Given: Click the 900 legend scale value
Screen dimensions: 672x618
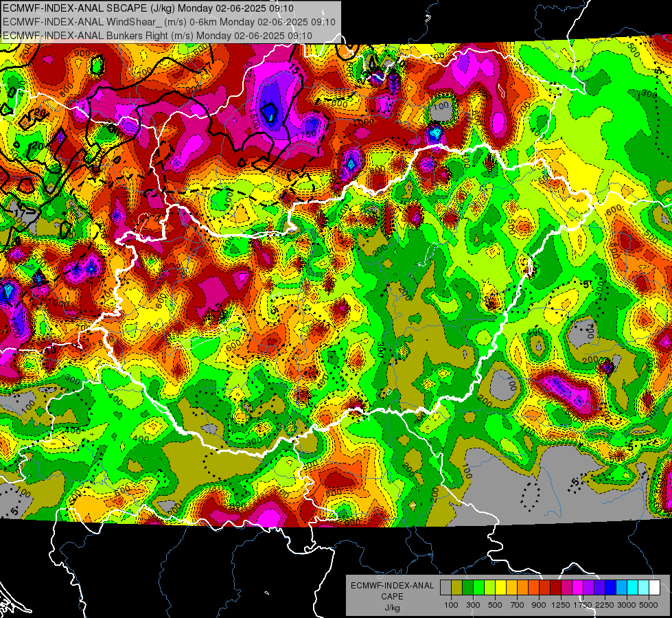Looking at the screenshot, I should pos(539,605).
